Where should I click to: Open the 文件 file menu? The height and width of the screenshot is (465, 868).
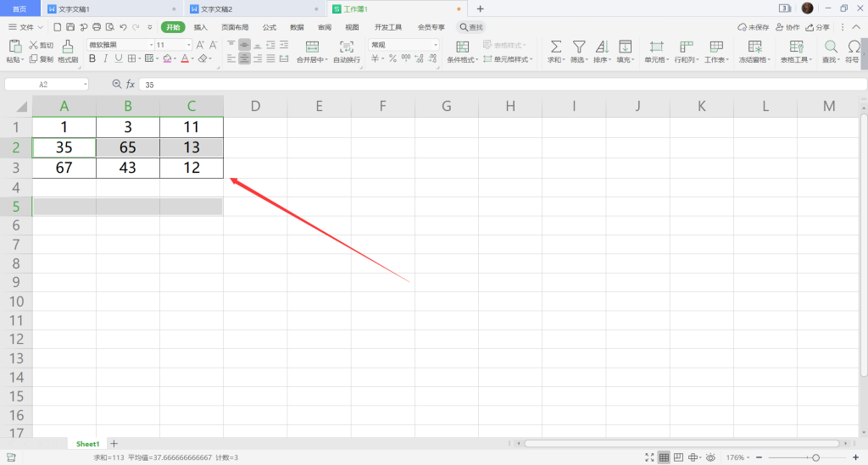25,27
